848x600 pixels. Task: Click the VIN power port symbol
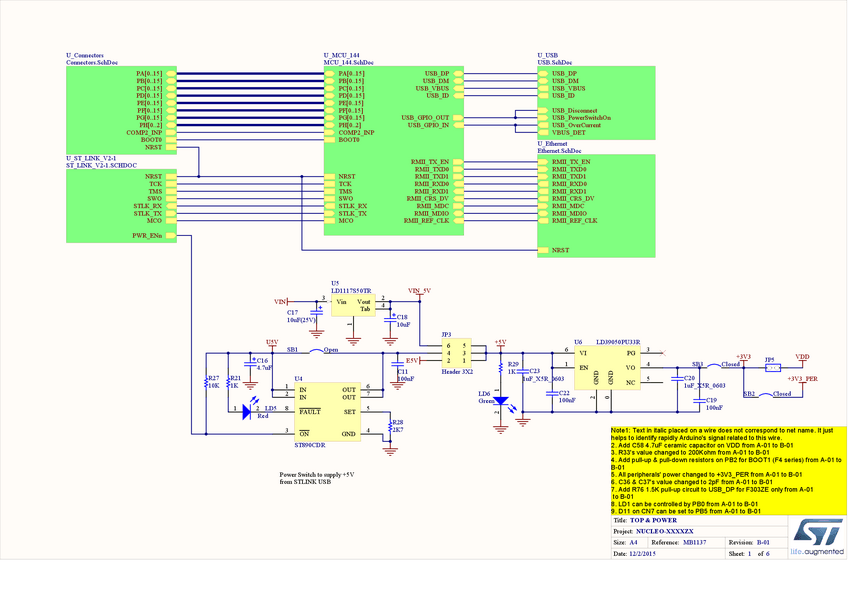point(281,300)
